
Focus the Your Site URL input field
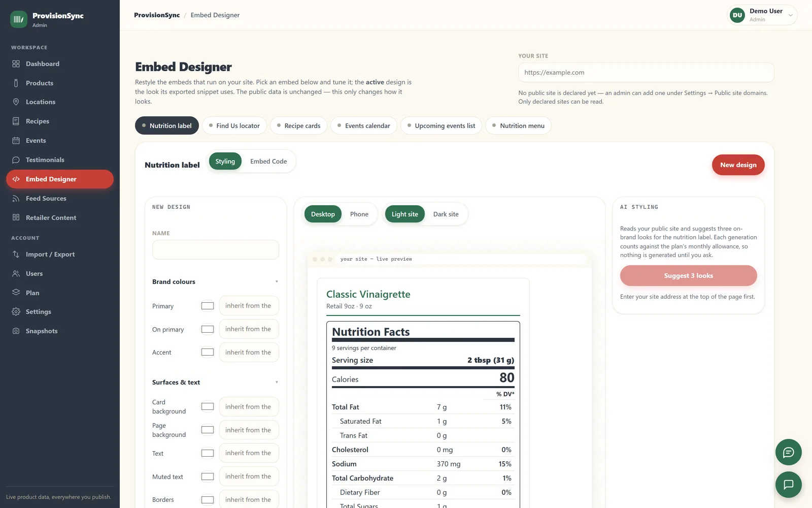point(646,73)
